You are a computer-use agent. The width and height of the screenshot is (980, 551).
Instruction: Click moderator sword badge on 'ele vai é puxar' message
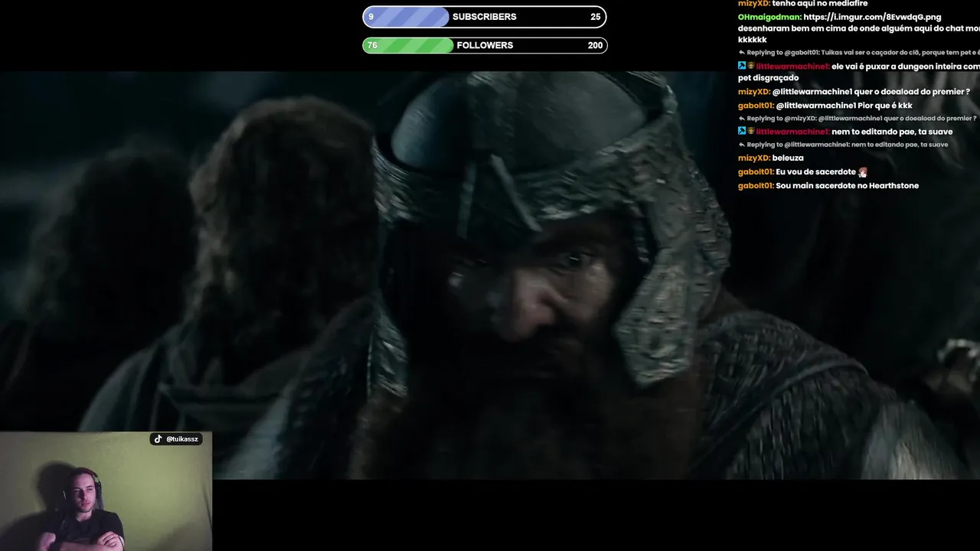[742, 67]
